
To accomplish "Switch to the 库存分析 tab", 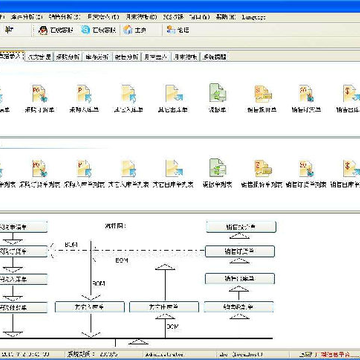I will 97,57.
